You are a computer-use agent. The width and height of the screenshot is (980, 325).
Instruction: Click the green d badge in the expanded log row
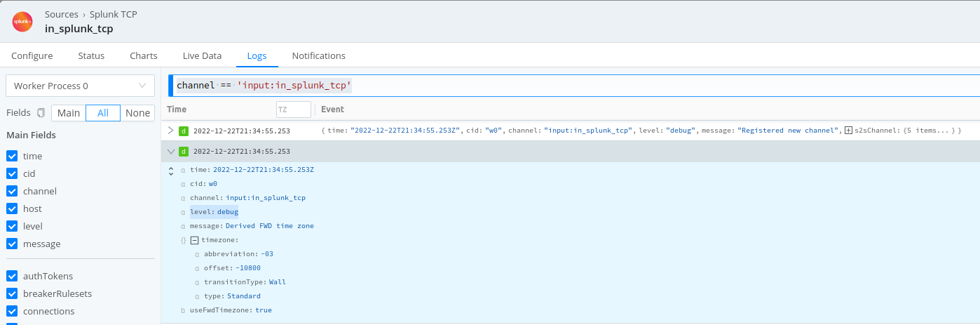[x=184, y=152]
